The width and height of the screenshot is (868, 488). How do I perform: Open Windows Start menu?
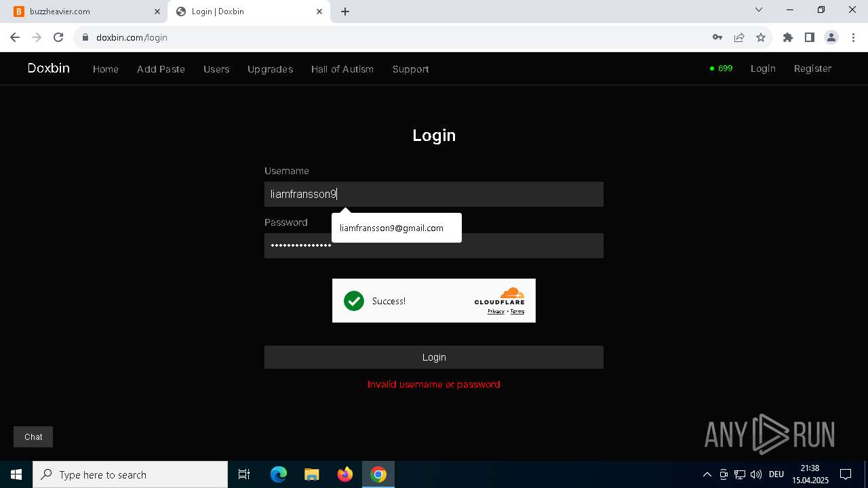(16, 474)
